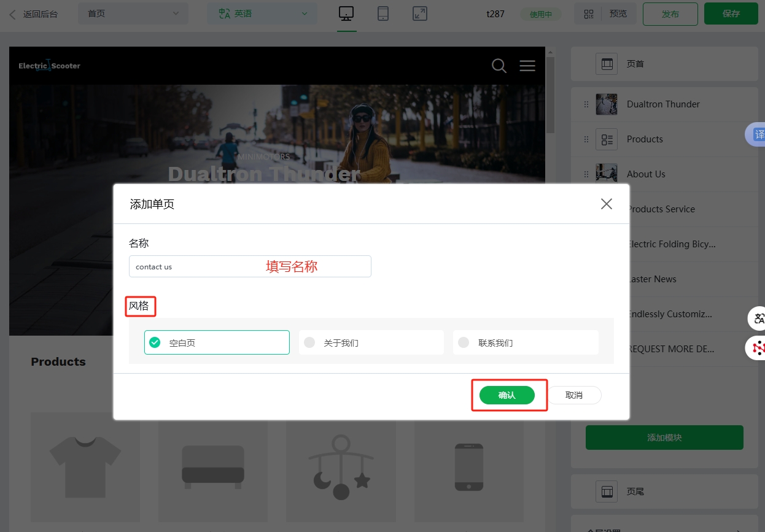Click the QR code icon beside 预览
Viewport: 765px width, 532px height.
coord(589,13)
